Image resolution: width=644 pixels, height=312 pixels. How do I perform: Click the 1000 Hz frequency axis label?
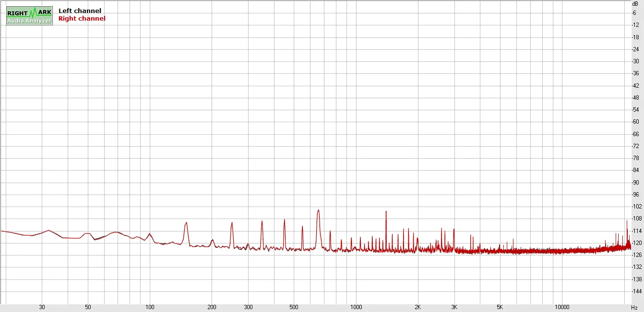pos(356,307)
